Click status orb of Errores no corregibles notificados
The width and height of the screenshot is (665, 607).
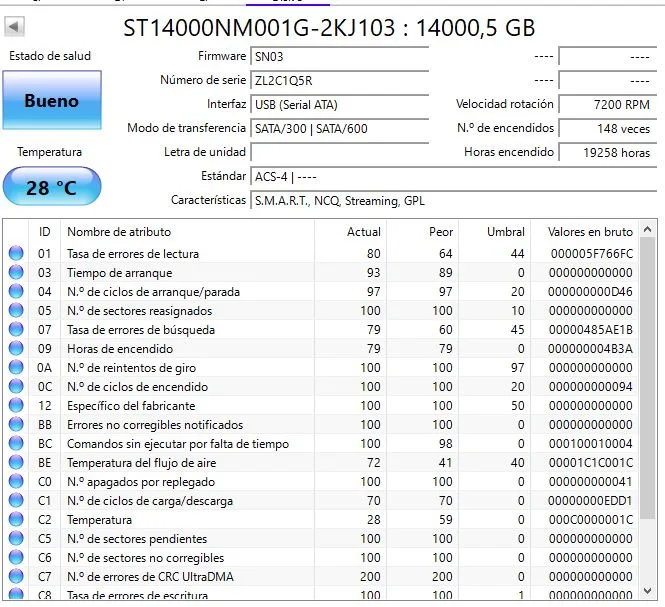coord(16,425)
